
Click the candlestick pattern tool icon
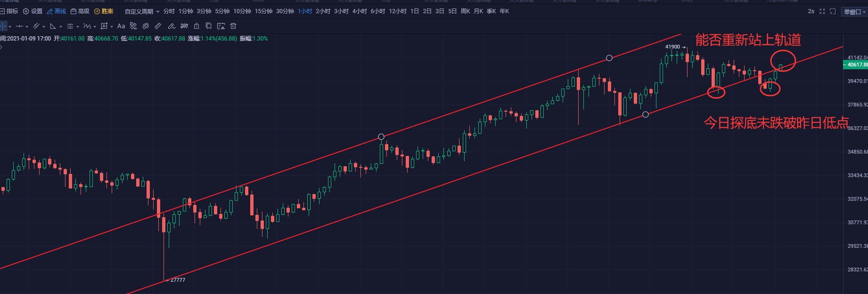point(184,26)
